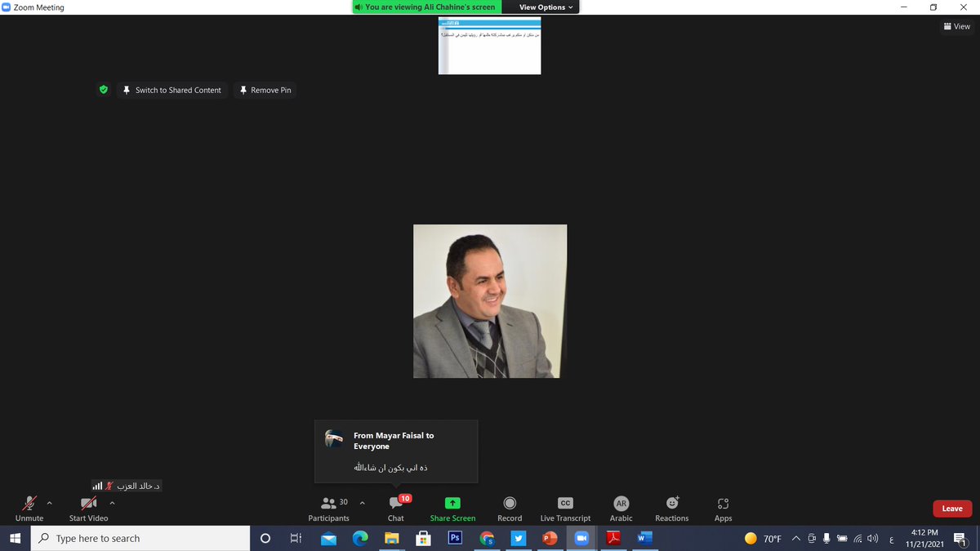Switch to PowerPoint in taskbar
This screenshot has height=551, width=980.
(x=550, y=538)
